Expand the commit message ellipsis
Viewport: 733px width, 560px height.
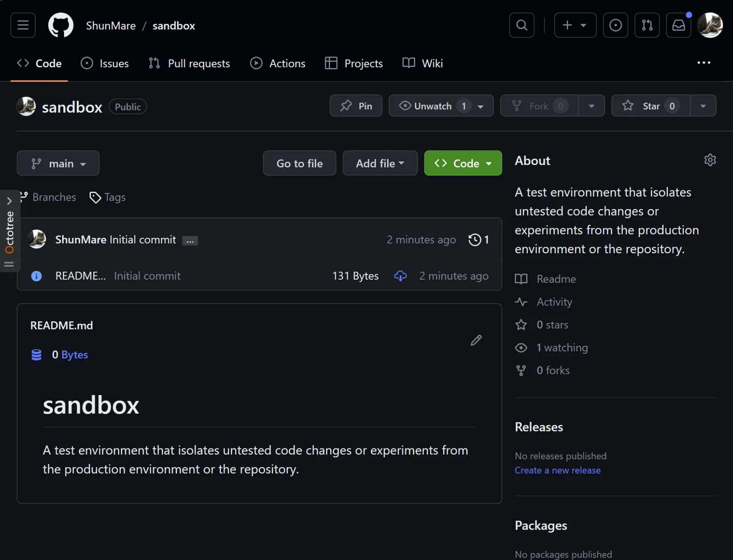tap(190, 241)
